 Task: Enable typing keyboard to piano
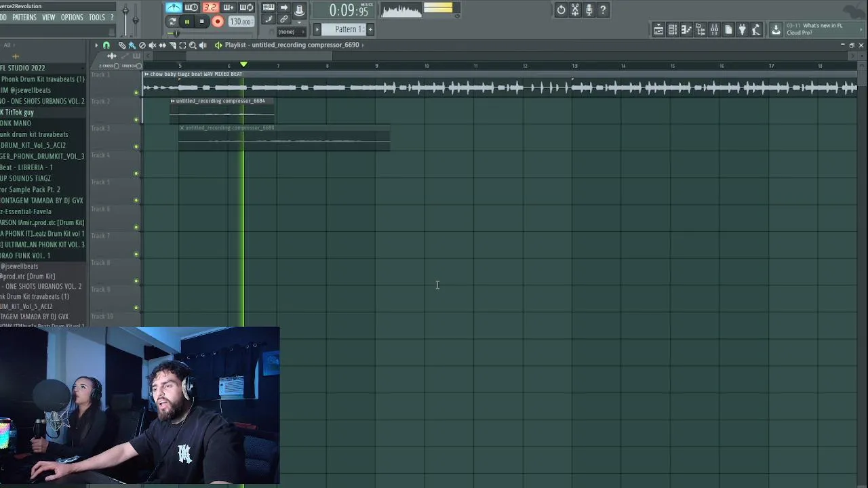269,7
